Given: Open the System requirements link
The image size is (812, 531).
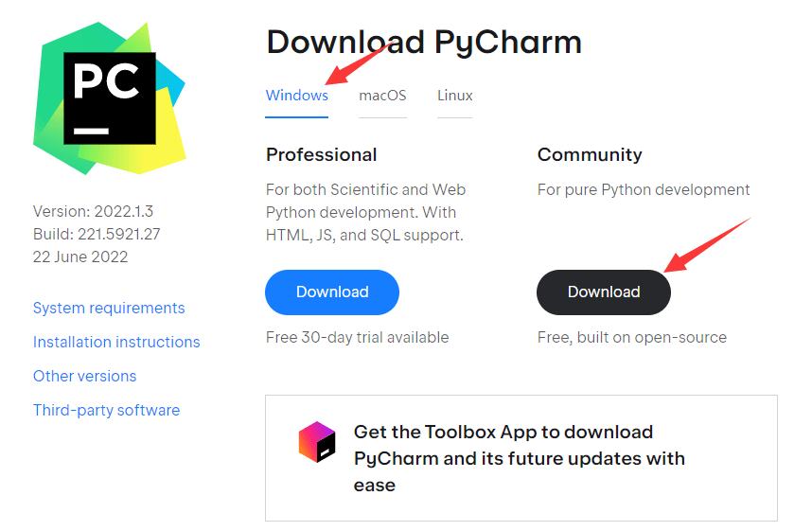Looking at the screenshot, I should [x=109, y=308].
